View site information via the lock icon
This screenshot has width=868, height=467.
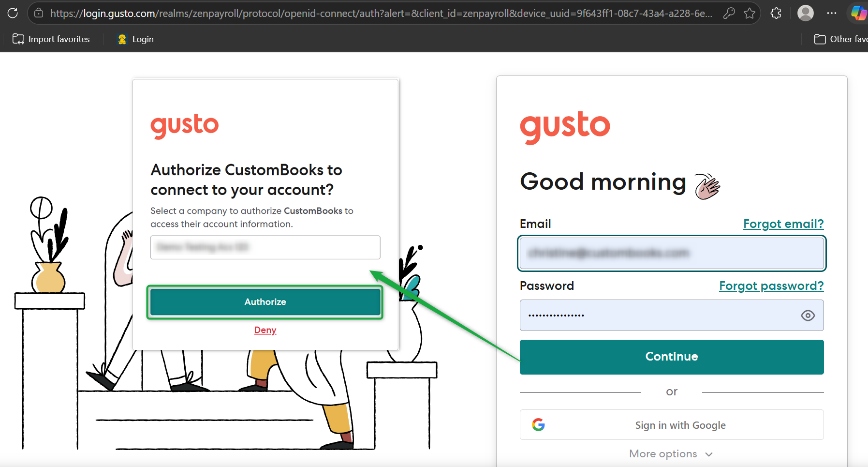coord(39,13)
